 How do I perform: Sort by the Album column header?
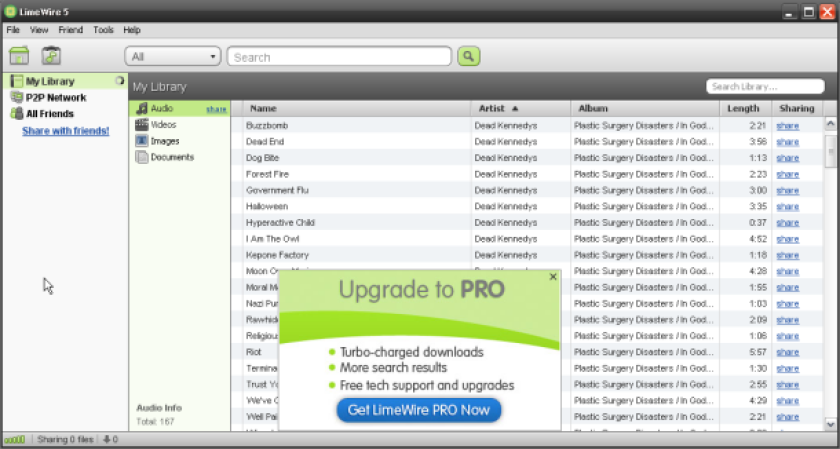tap(645, 108)
